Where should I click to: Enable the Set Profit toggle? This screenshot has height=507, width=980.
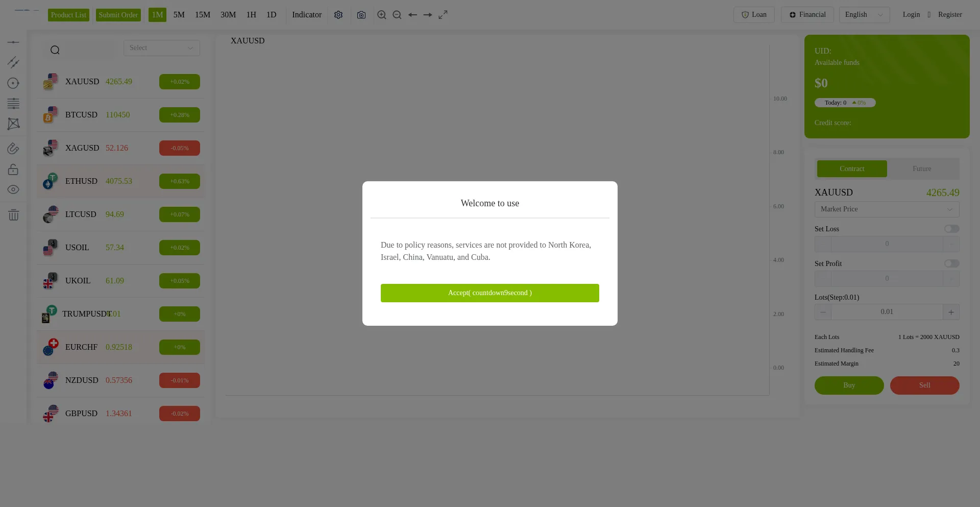click(951, 263)
